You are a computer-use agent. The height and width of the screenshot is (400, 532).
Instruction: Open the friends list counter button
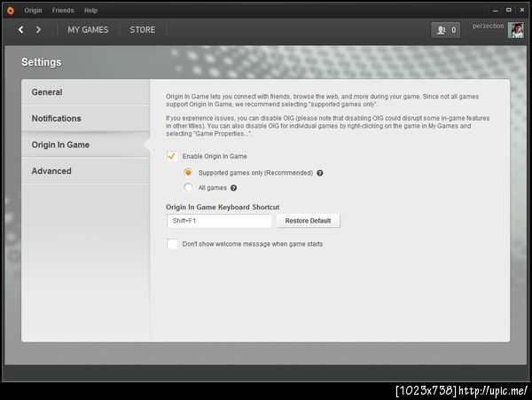click(x=445, y=30)
